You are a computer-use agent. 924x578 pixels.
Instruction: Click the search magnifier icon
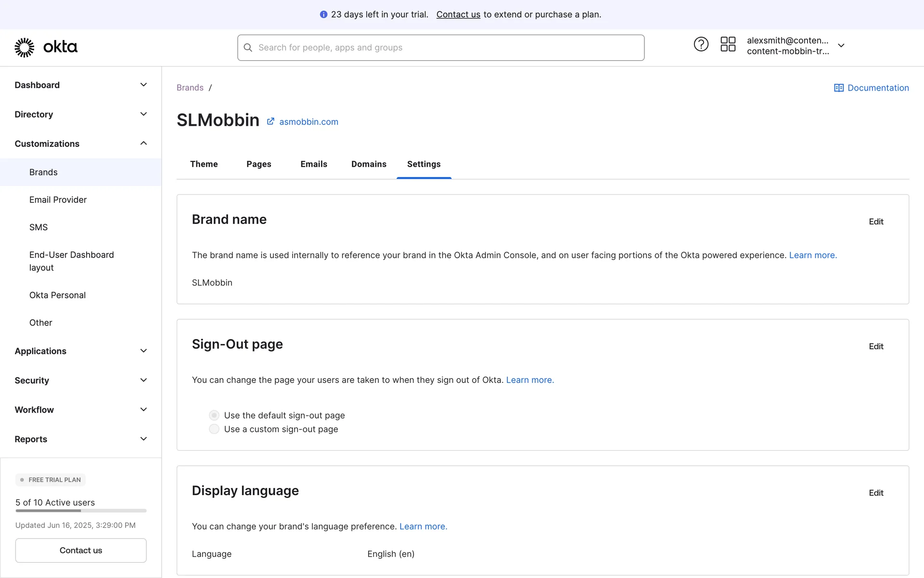click(x=248, y=48)
